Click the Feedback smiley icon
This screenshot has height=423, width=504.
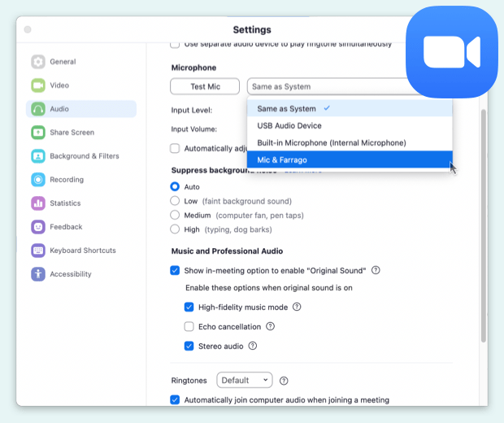[x=38, y=227]
